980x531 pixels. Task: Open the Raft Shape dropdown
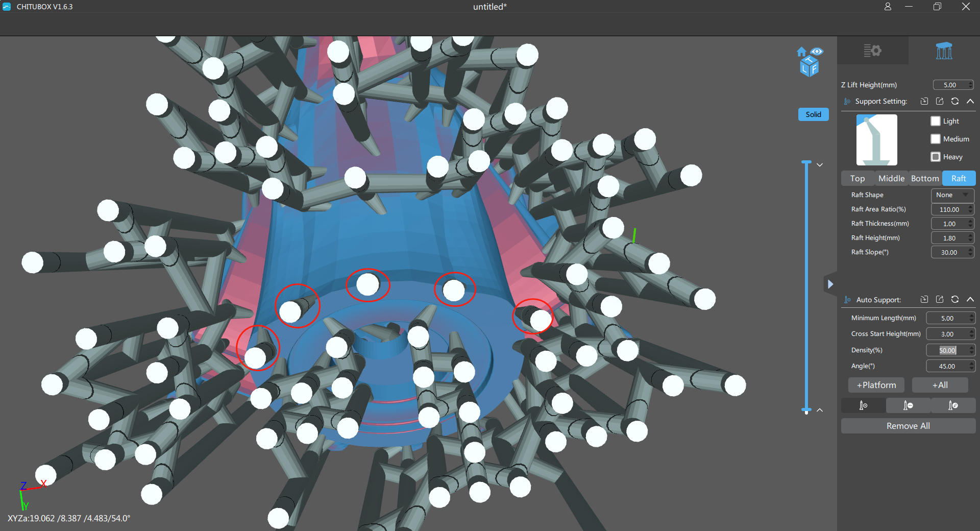(x=952, y=195)
